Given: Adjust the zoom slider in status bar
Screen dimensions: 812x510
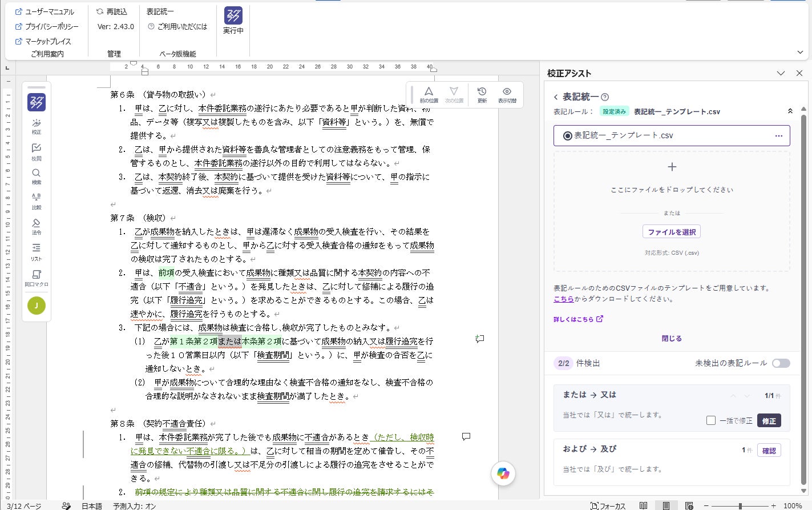Looking at the screenshot, I should [740, 506].
